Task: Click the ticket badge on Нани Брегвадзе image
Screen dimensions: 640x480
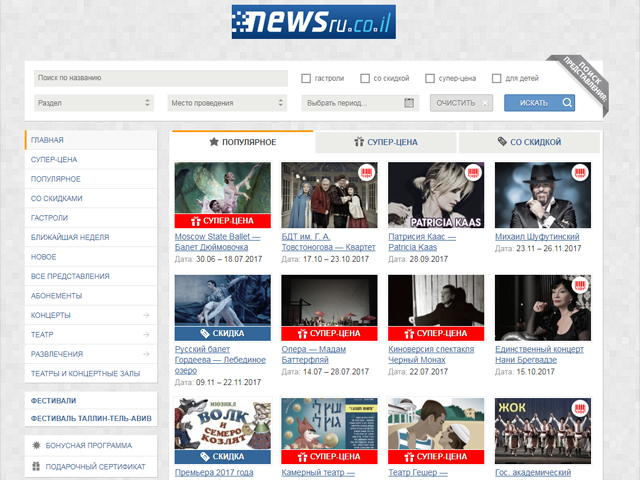Action: [x=580, y=285]
